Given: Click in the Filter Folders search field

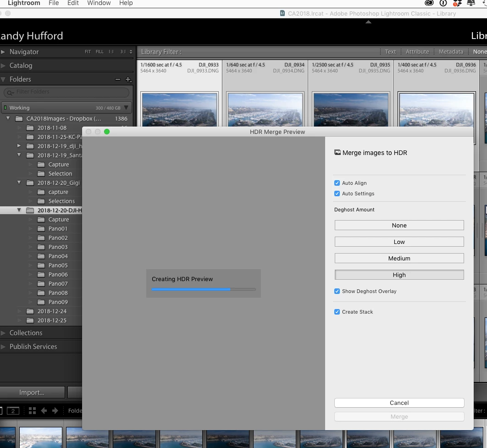Looking at the screenshot, I should 66,92.
